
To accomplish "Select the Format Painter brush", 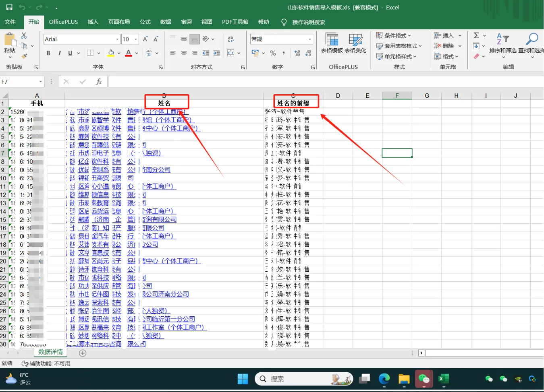I will point(24,56).
